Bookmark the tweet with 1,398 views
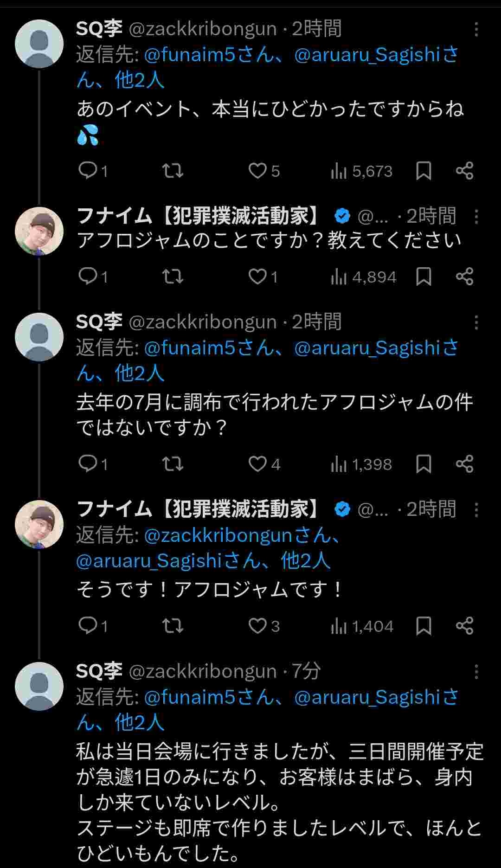The image size is (501, 868). tap(424, 463)
